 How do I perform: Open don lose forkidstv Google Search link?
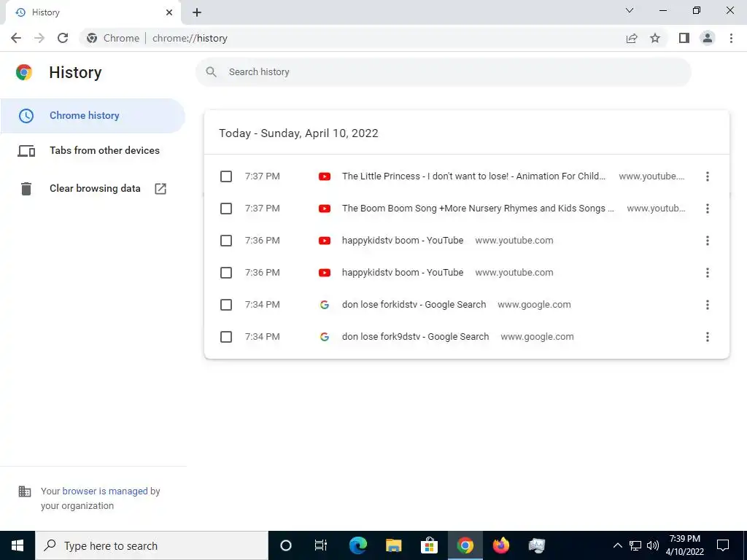(x=414, y=305)
